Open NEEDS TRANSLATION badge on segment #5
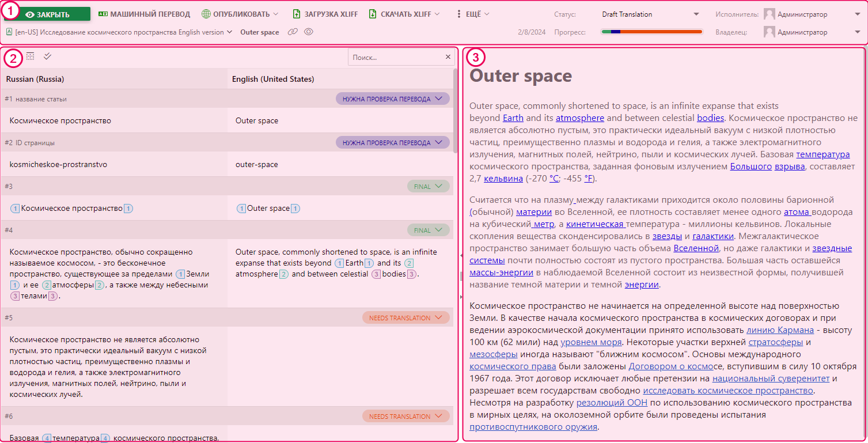Image resolution: width=868 pixels, height=443 pixels. [405, 317]
